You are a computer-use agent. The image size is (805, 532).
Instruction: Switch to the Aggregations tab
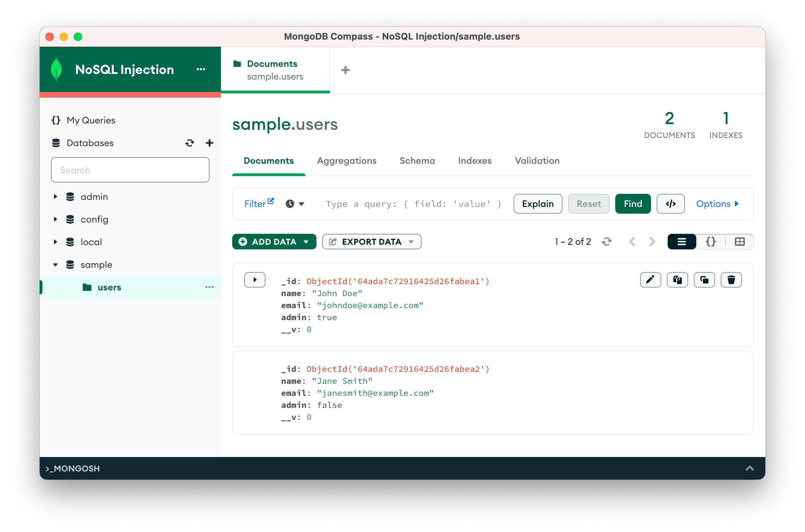[346, 161]
